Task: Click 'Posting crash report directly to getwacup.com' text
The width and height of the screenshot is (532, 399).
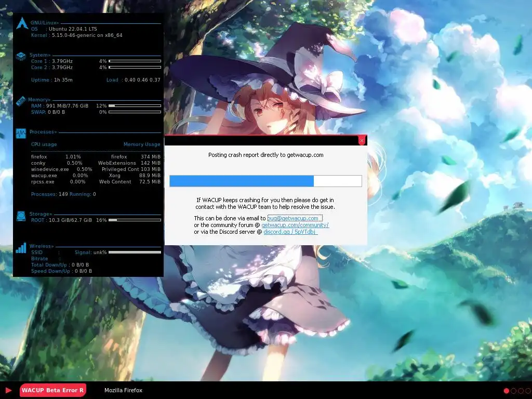Action: [x=265, y=155]
